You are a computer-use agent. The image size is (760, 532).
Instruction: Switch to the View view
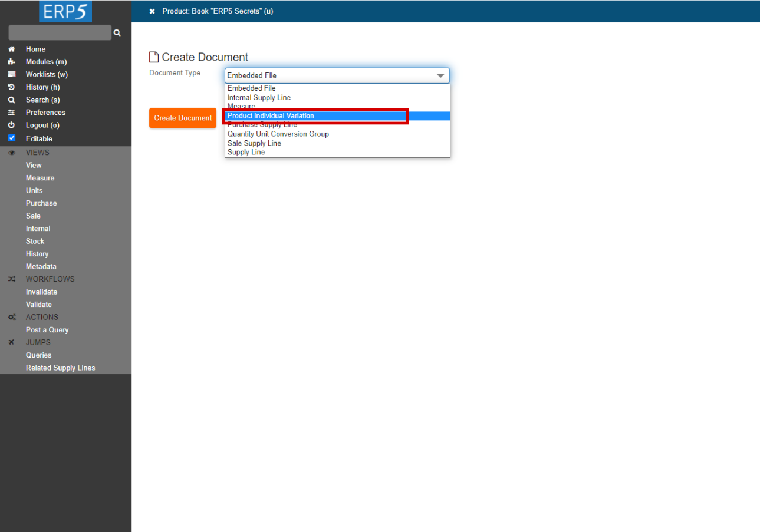coord(34,166)
